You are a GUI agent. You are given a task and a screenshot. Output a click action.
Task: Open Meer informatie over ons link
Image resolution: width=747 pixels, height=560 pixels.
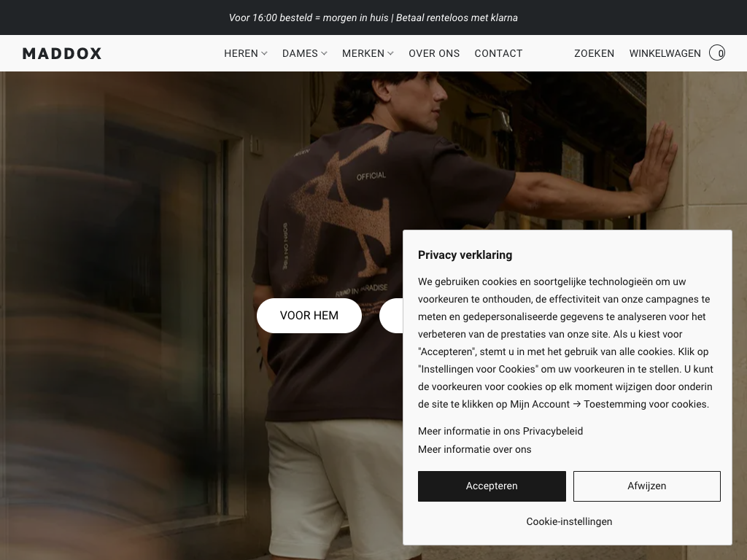pyautogui.click(x=474, y=449)
